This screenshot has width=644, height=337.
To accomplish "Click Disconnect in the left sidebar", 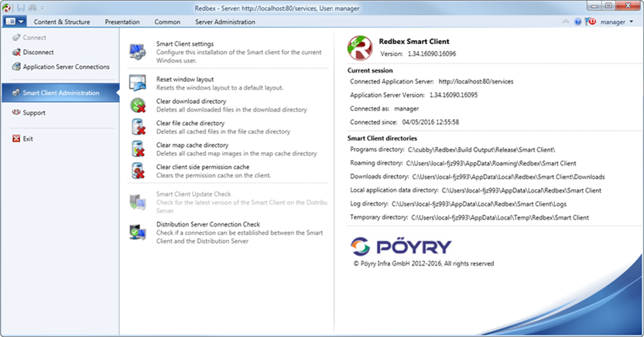I will pos(38,52).
